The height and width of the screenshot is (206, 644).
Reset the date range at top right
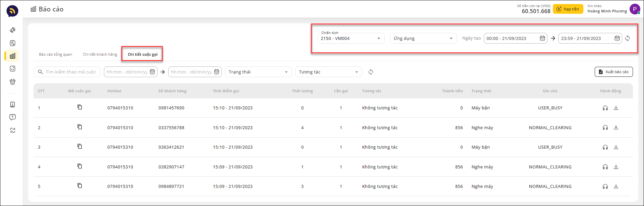pos(628,39)
